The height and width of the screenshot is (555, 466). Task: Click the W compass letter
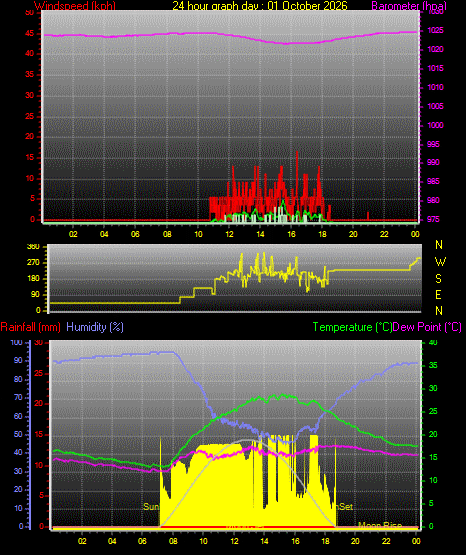(440, 262)
